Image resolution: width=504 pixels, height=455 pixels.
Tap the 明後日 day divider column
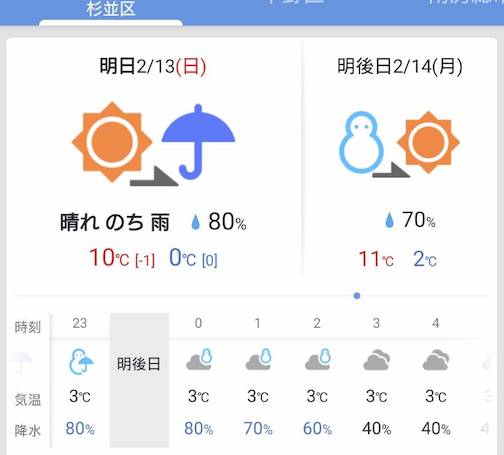[x=139, y=380]
